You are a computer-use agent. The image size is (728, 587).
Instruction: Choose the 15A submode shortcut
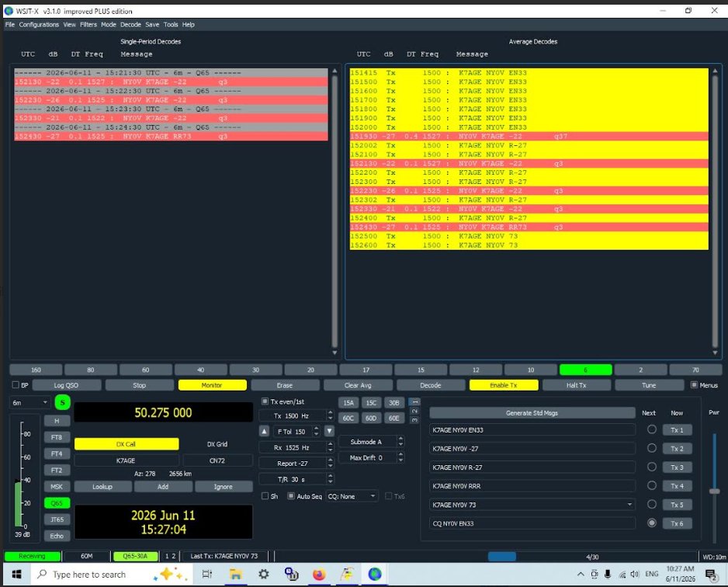348,403
